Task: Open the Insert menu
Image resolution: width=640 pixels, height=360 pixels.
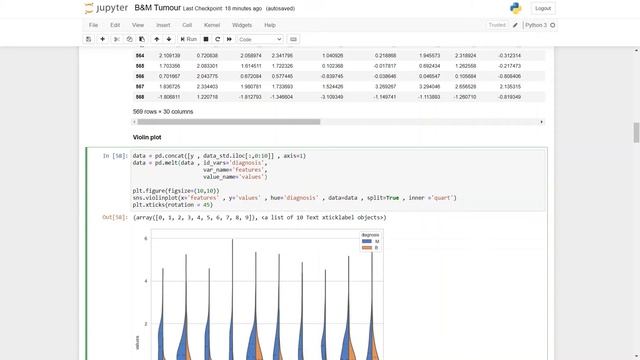Action: click(x=163, y=25)
